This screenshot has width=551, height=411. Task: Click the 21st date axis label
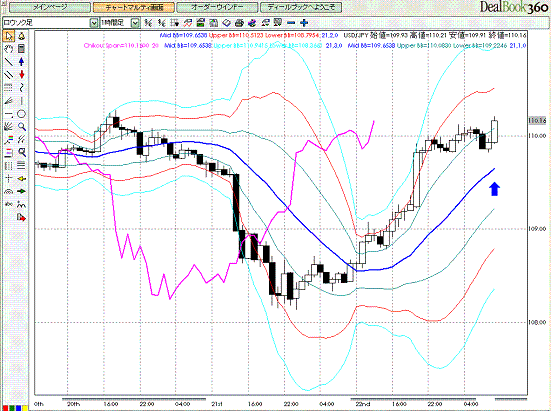[216, 404]
